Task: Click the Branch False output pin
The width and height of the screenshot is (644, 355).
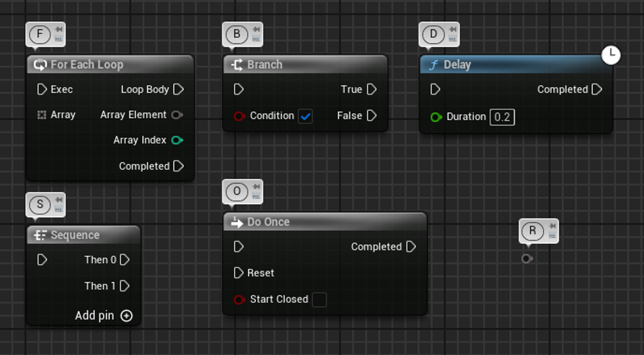Action: pyautogui.click(x=372, y=115)
